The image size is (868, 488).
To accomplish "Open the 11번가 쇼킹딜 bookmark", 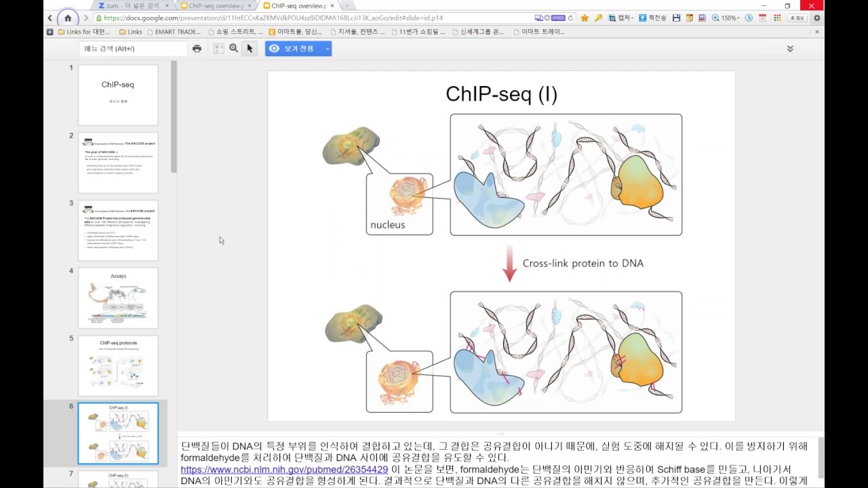I will (418, 32).
